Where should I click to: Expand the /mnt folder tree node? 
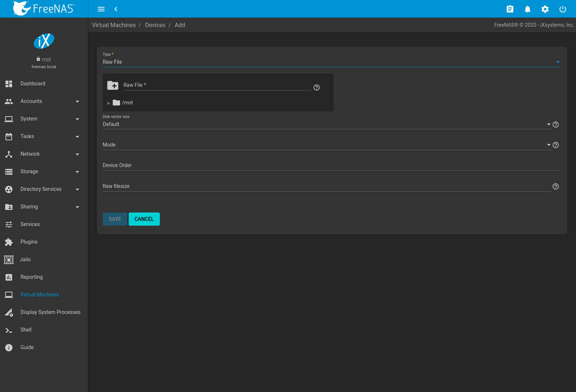109,103
